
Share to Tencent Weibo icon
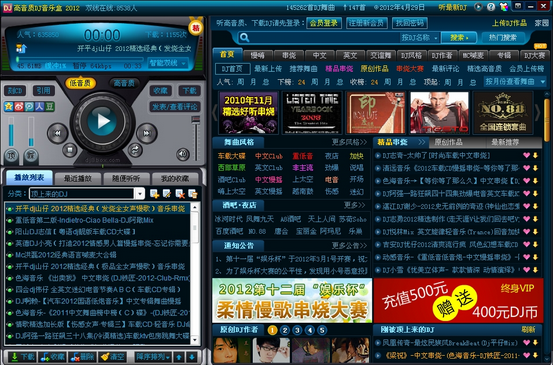29,107
